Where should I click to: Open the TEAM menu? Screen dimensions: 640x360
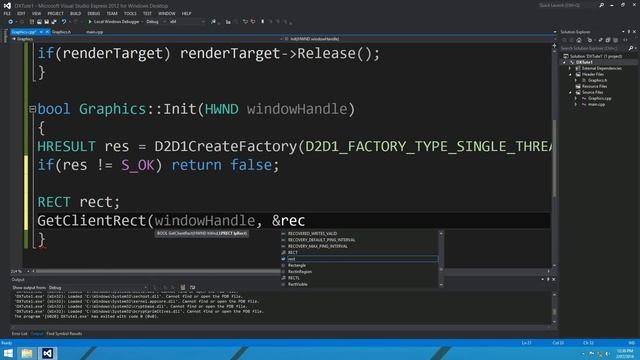112,13
